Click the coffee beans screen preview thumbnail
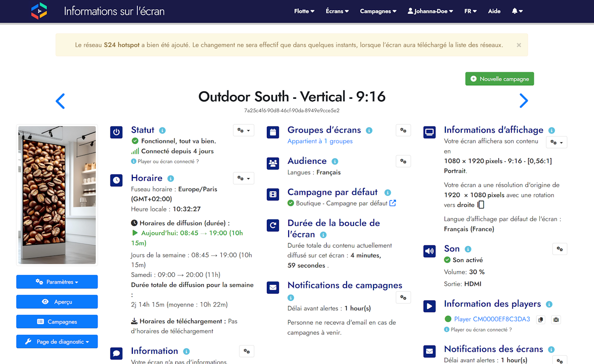594x364 pixels. tap(57, 195)
